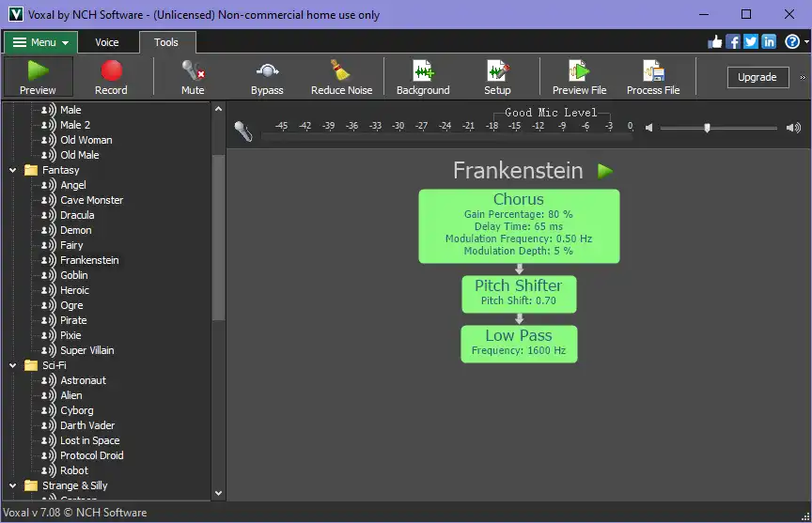Screen dimensions: 812x523
Task: Select the Male 2 voice
Action: pyautogui.click(x=75, y=125)
